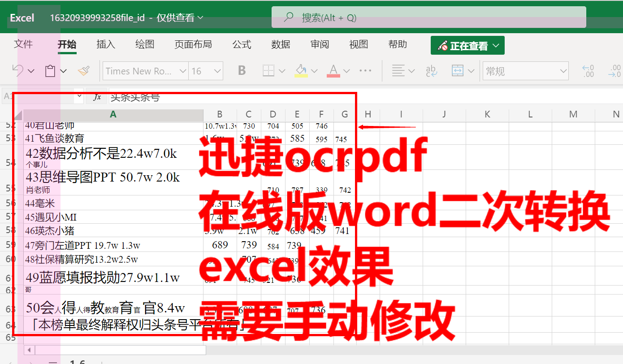The height and width of the screenshot is (364, 623).
Task: Click the fx insert function icon
Action: pos(97,97)
